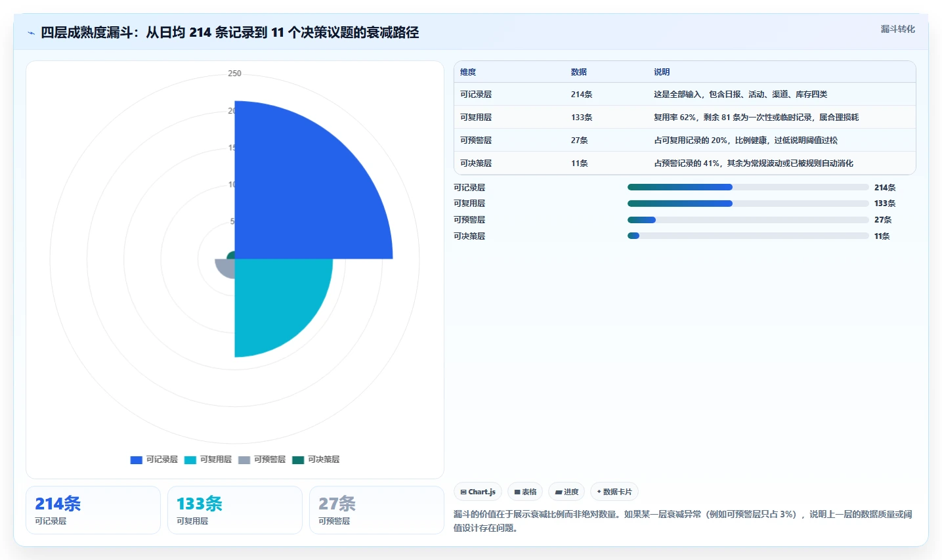
Task: Click the 进度 tag chip
Action: (567, 492)
